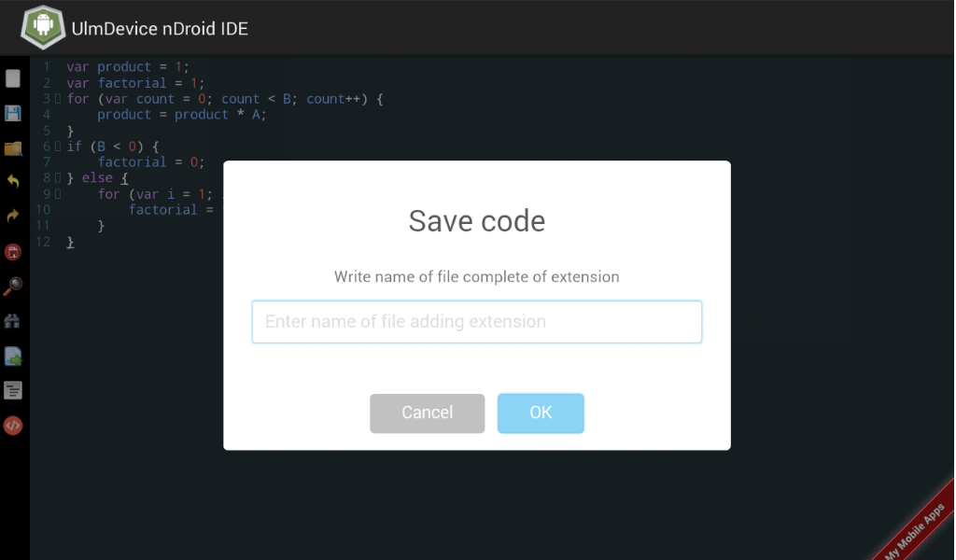Click the "UlmDevice nDroid IDE" title text
The width and height of the screenshot is (956, 560).
click(160, 29)
